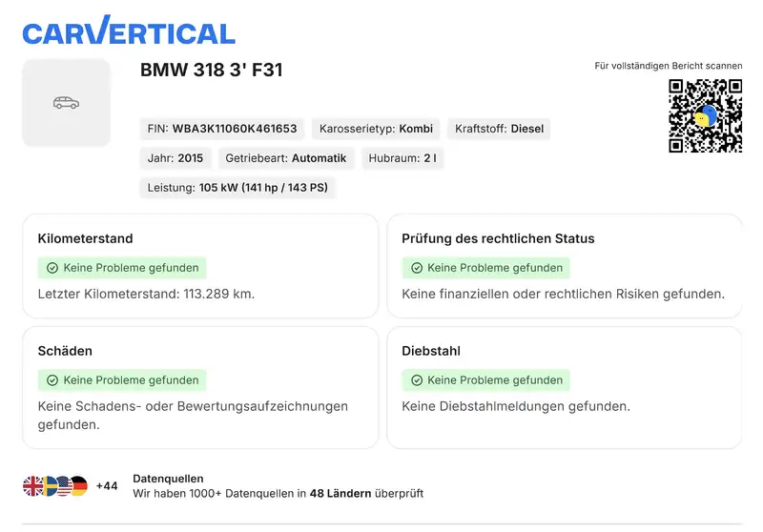
Task: Click the USA flag icon
Action: point(64,486)
